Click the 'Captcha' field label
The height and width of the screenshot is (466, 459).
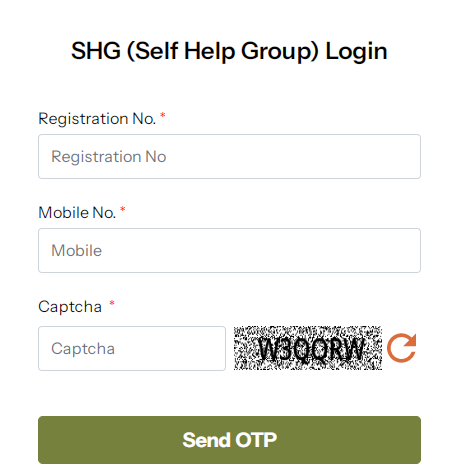click(x=70, y=307)
